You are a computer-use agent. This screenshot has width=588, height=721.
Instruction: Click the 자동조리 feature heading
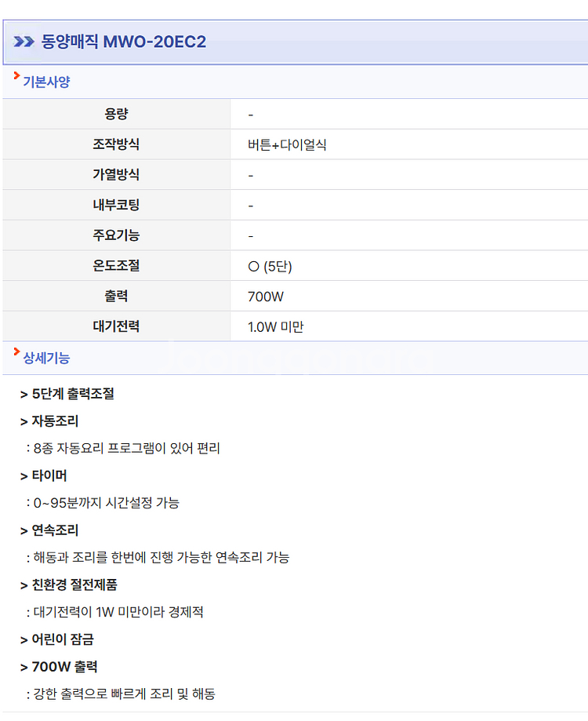pos(55,421)
